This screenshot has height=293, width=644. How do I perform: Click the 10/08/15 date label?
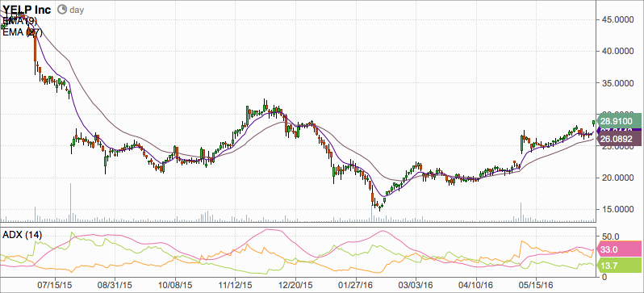click(175, 285)
